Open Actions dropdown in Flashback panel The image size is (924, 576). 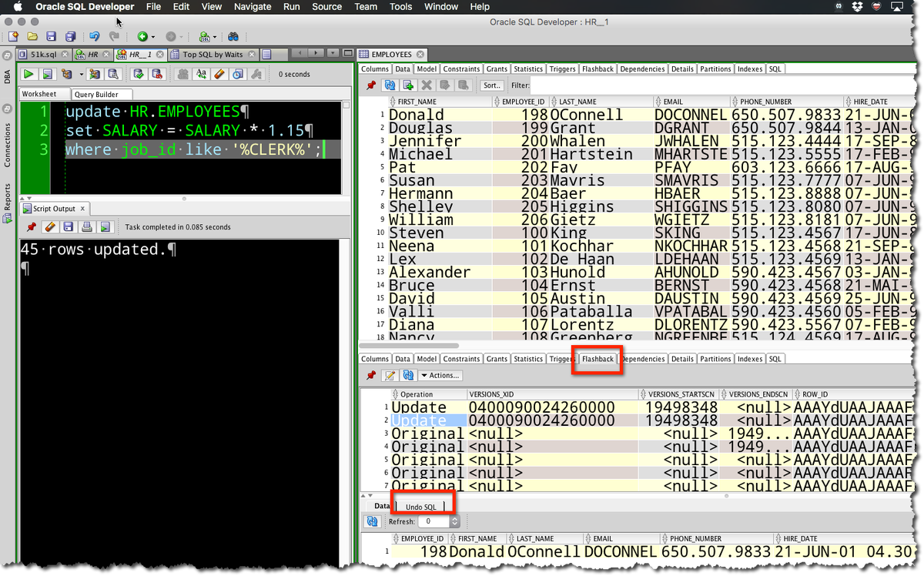tap(440, 375)
